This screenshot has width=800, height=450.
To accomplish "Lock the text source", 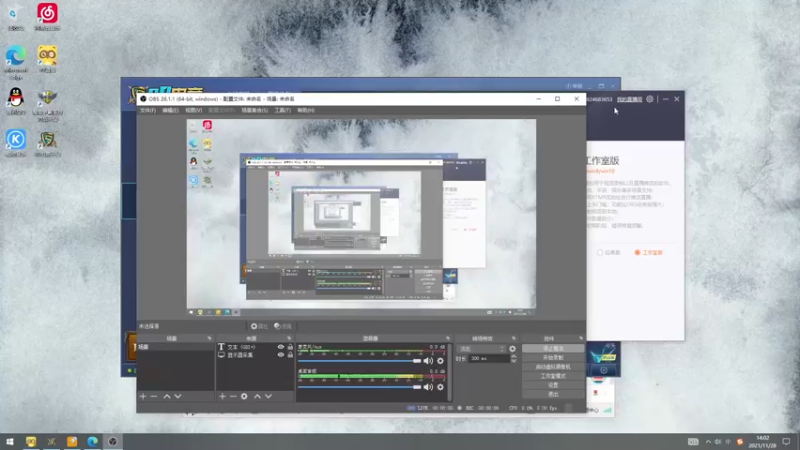I will [x=290, y=347].
